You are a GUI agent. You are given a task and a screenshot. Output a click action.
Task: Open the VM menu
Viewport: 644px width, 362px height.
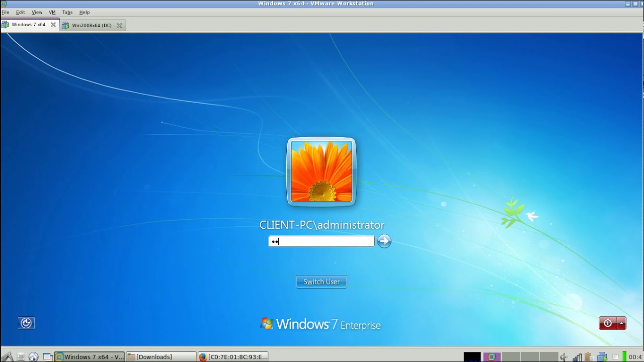tap(52, 12)
